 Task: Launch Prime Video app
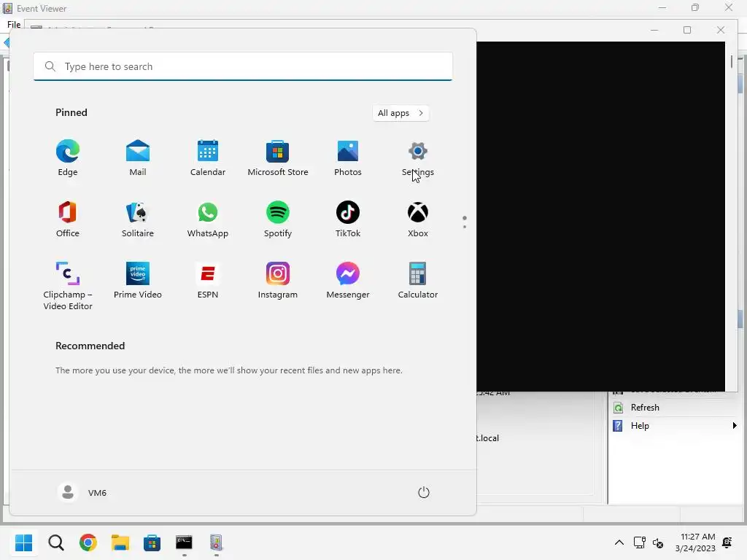pos(138,281)
